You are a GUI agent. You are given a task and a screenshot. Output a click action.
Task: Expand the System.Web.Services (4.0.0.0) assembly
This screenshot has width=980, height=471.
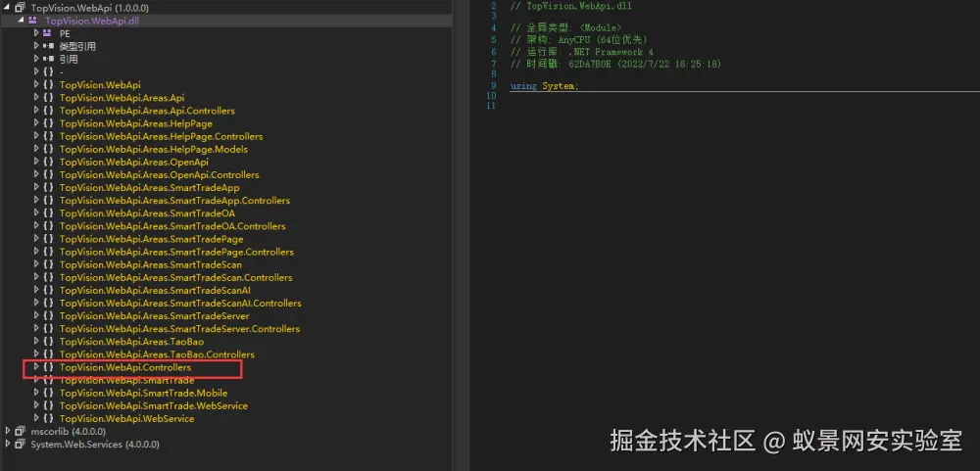click(8, 445)
